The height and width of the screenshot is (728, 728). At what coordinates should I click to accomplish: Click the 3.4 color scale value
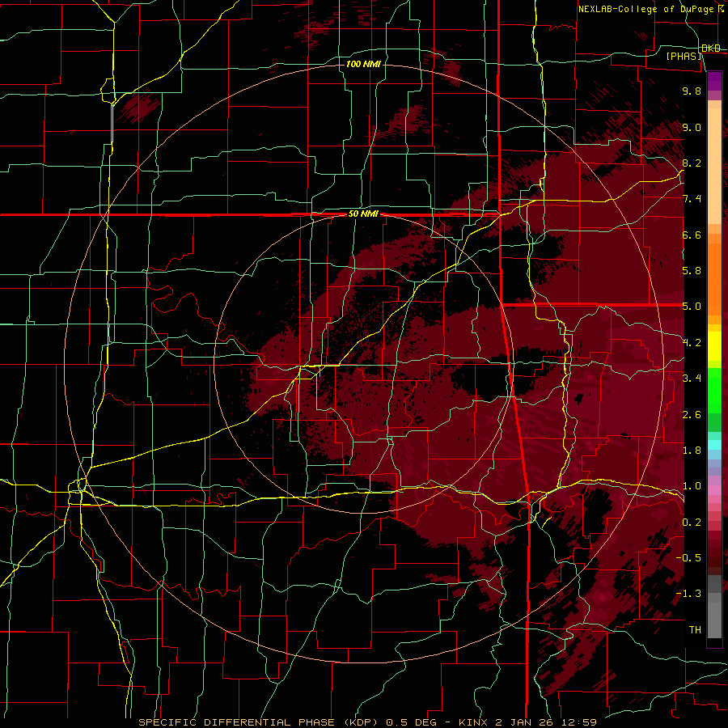[x=692, y=379]
